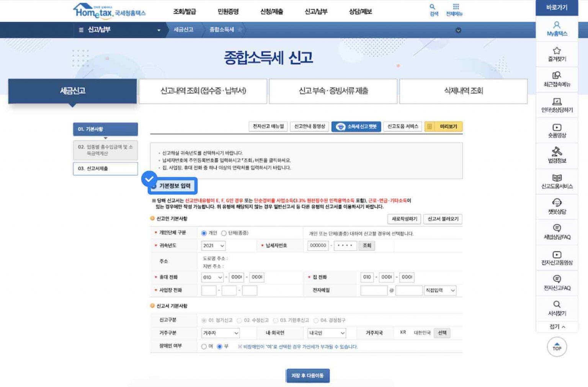The width and height of the screenshot is (588, 387).
Task: Click the search magnifier icon in header
Action: [x=432, y=7]
